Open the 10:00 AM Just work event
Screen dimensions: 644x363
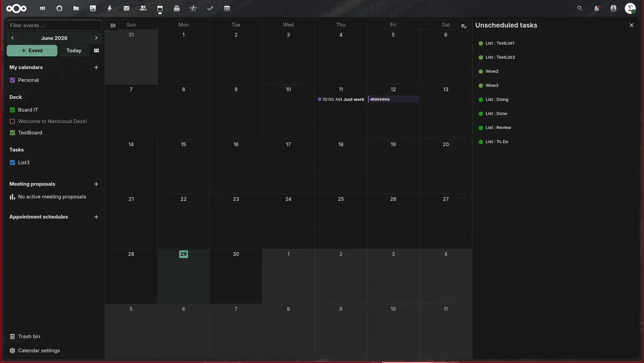pos(341,100)
